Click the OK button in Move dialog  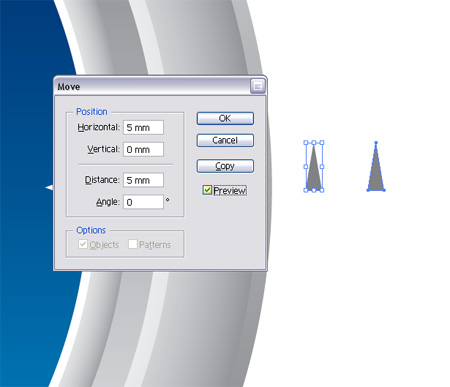[225, 118]
